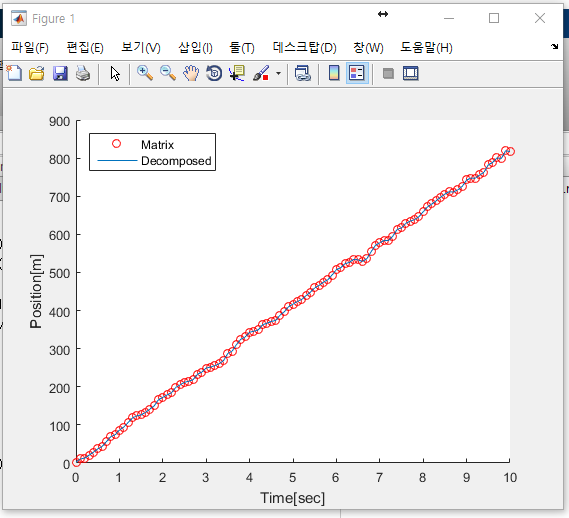Enable the Rotate 3D tool
This screenshot has width=569, height=518.
(x=214, y=73)
